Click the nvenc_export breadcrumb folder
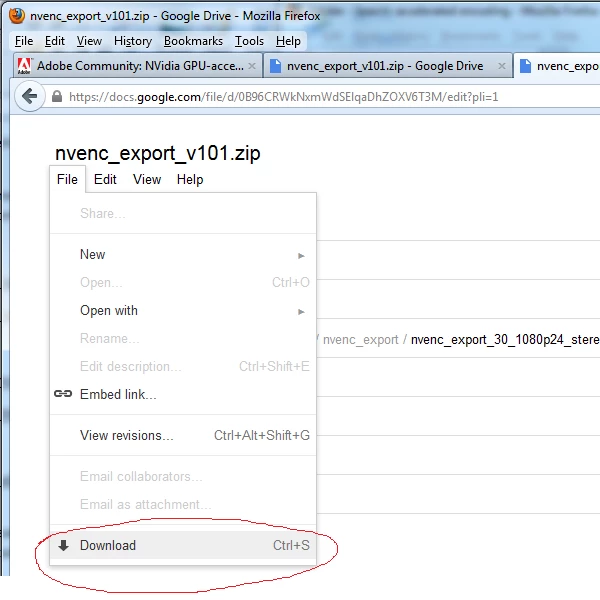The width and height of the screenshot is (600, 600). pos(360,340)
